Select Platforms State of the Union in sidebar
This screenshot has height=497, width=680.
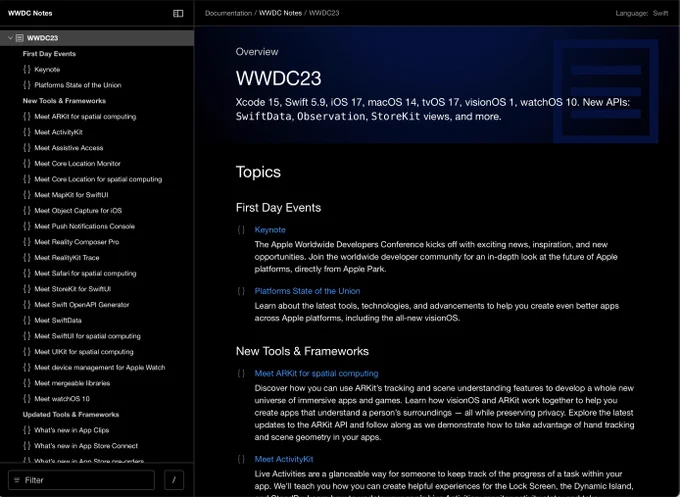78,85
